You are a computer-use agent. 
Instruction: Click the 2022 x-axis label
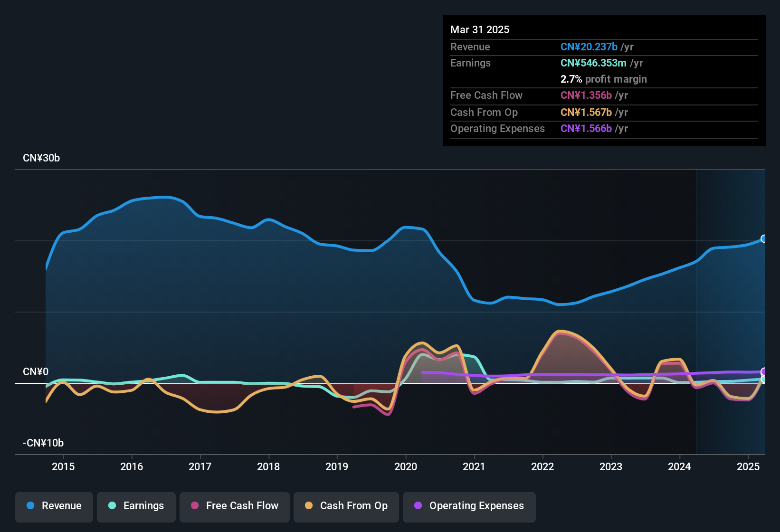(x=542, y=466)
